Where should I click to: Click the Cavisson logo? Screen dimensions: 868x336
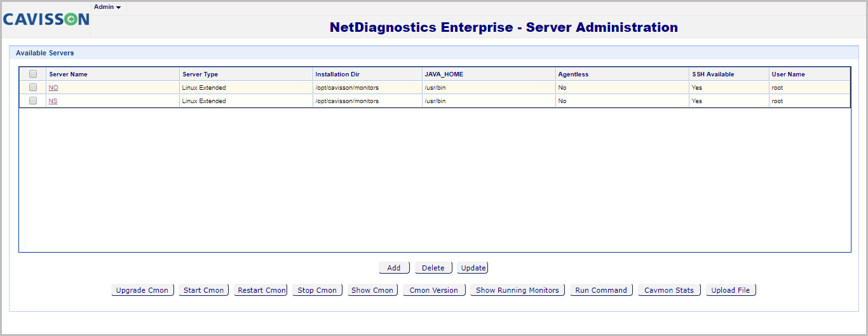point(46,20)
